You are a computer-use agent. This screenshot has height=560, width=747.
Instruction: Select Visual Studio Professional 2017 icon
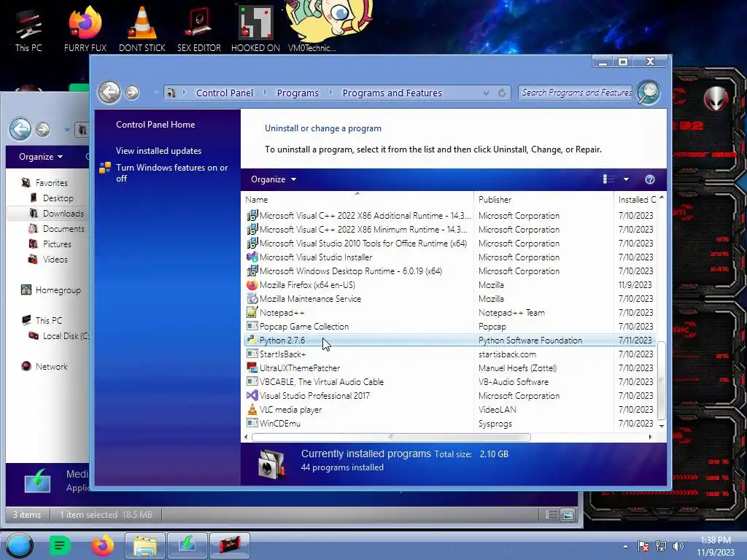pyautogui.click(x=252, y=396)
